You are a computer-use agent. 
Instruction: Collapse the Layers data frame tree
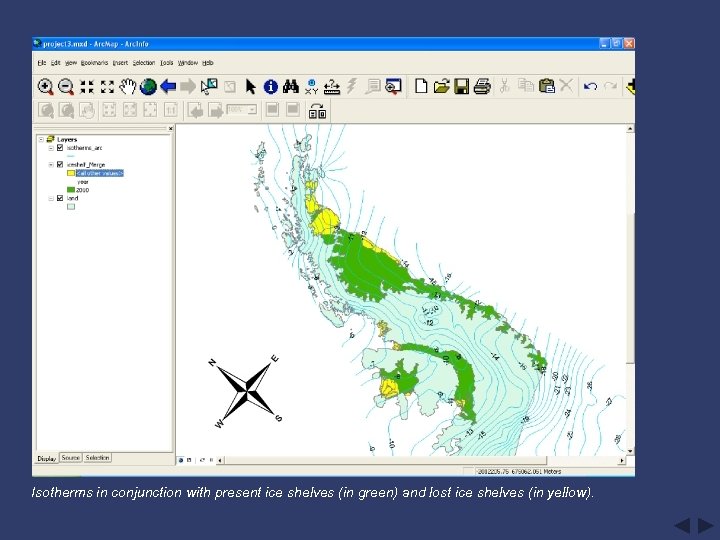pyautogui.click(x=41, y=139)
